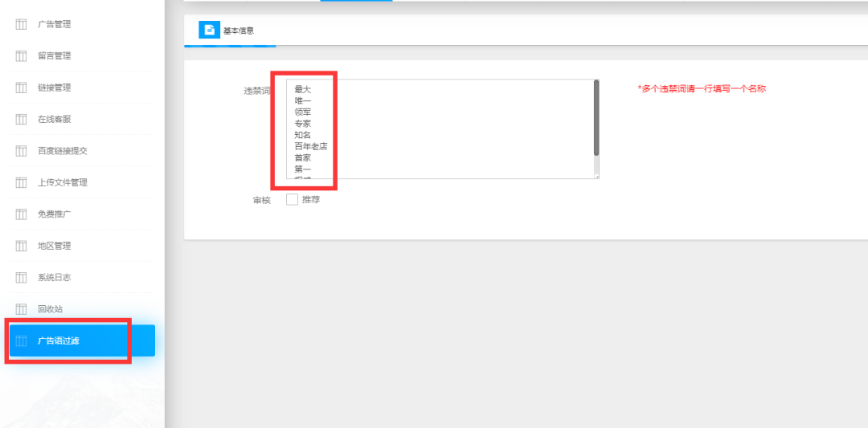Select the 上传文件管理 sidebar icon
Screen dimensions: 868x428
[22, 182]
